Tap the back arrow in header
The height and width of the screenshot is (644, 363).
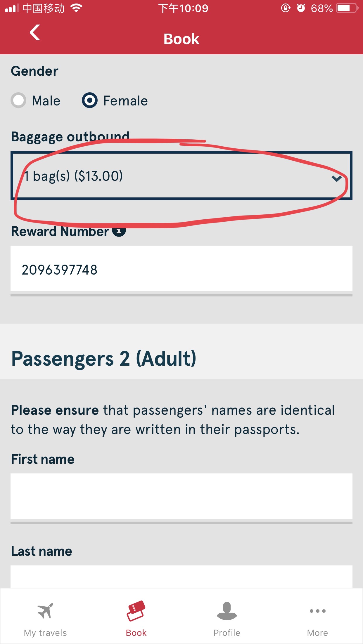point(35,33)
